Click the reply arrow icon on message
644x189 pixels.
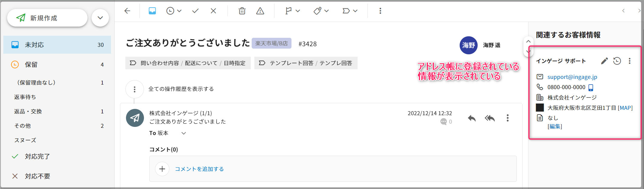click(x=472, y=118)
